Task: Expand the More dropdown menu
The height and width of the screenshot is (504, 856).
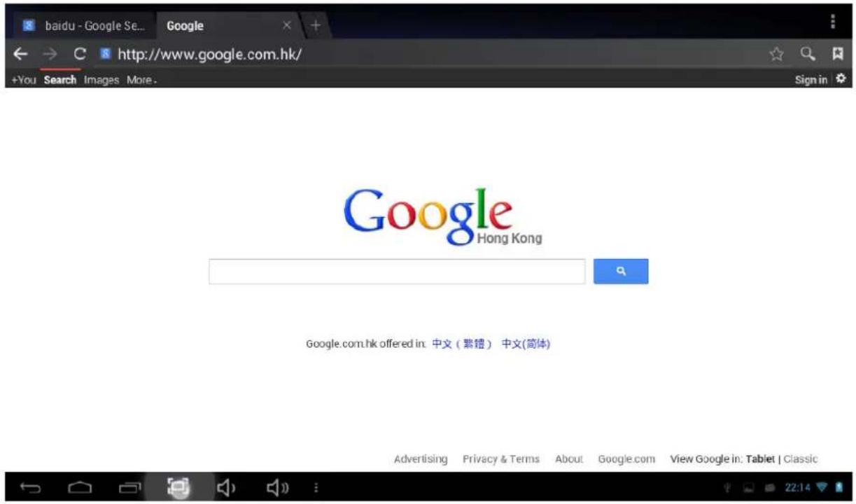Action: tap(141, 80)
